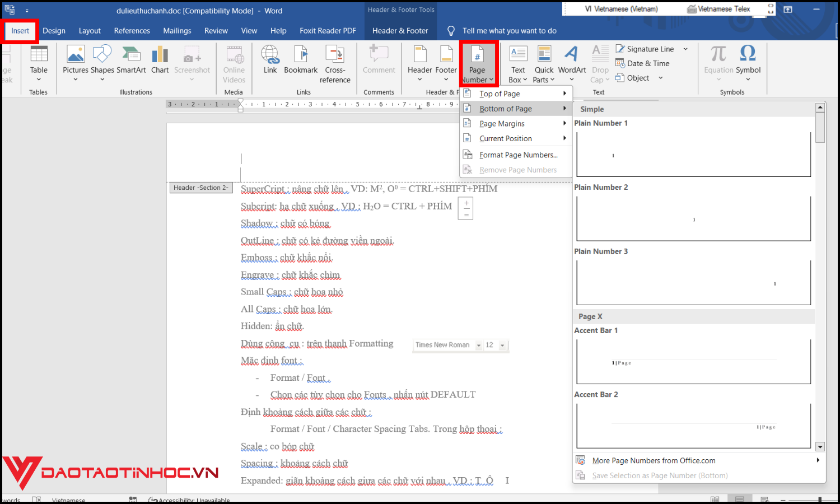Click the Drop Cap button
The height and width of the screenshot is (504, 840).
(600, 64)
